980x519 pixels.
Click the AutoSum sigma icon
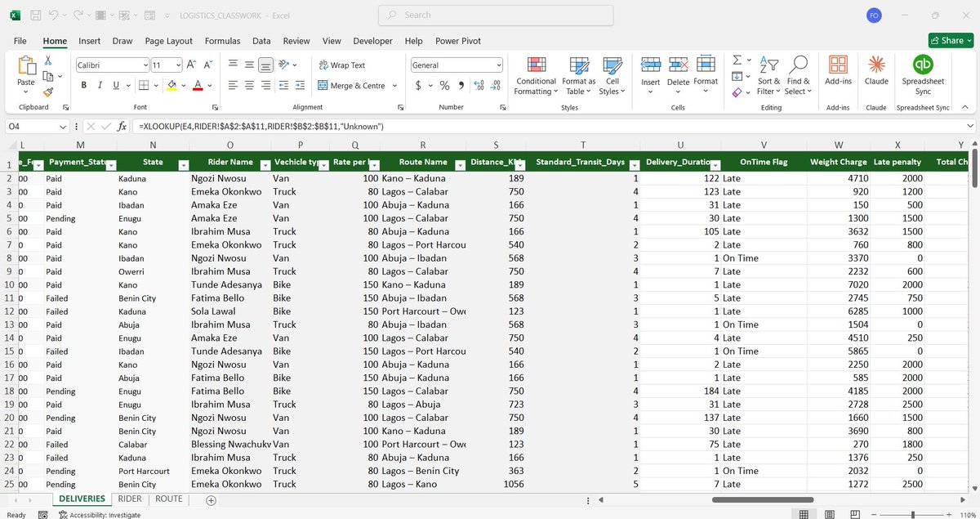click(737, 60)
